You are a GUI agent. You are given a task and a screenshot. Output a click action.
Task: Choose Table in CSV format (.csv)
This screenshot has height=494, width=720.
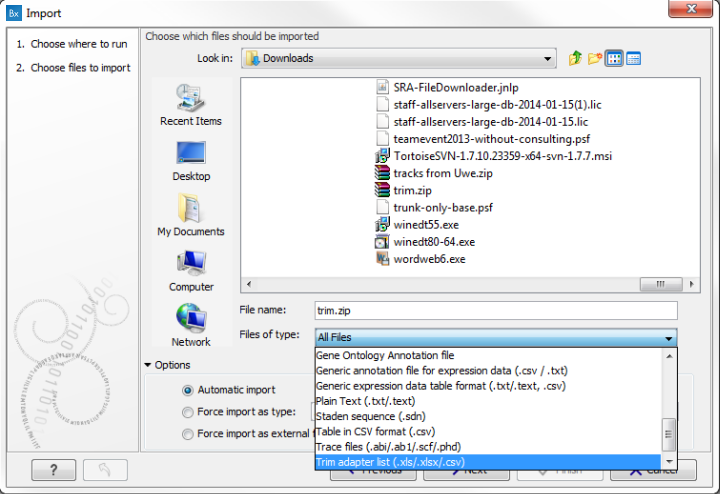pos(488,431)
